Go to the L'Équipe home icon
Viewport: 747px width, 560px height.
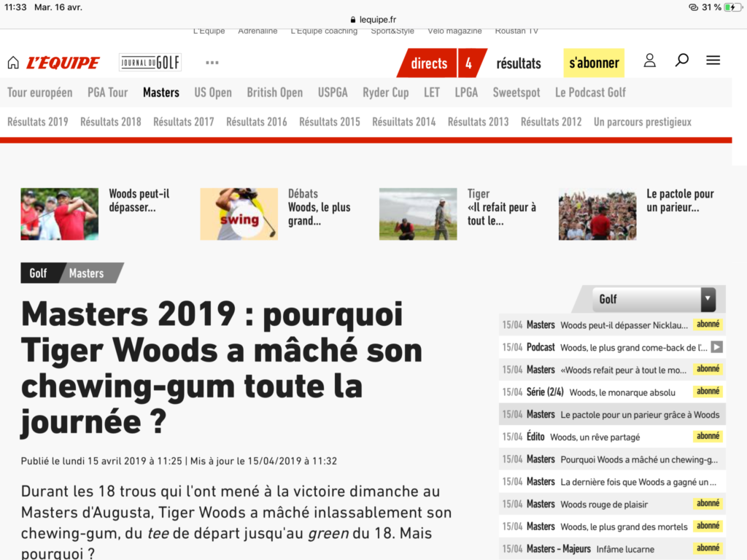[x=13, y=63]
